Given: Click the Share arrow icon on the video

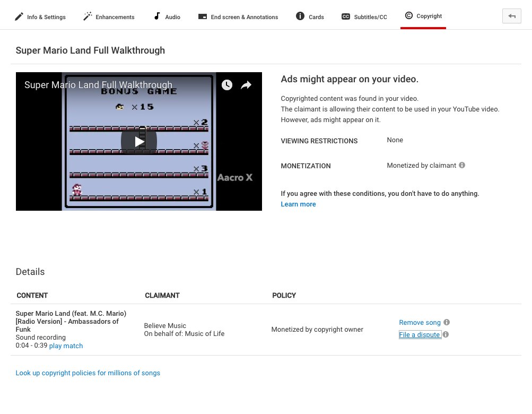Looking at the screenshot, I should tap(246, 85).
